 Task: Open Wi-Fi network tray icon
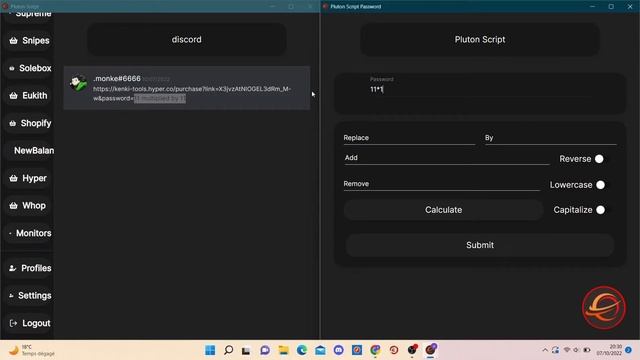pyautogui.click(x=567, y=350)
